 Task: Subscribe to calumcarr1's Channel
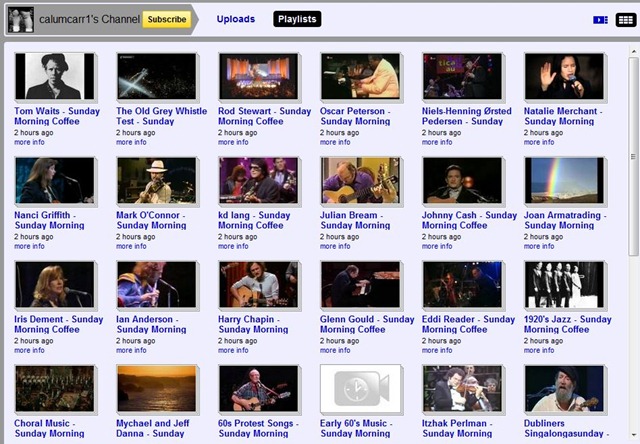pos(167,19)
